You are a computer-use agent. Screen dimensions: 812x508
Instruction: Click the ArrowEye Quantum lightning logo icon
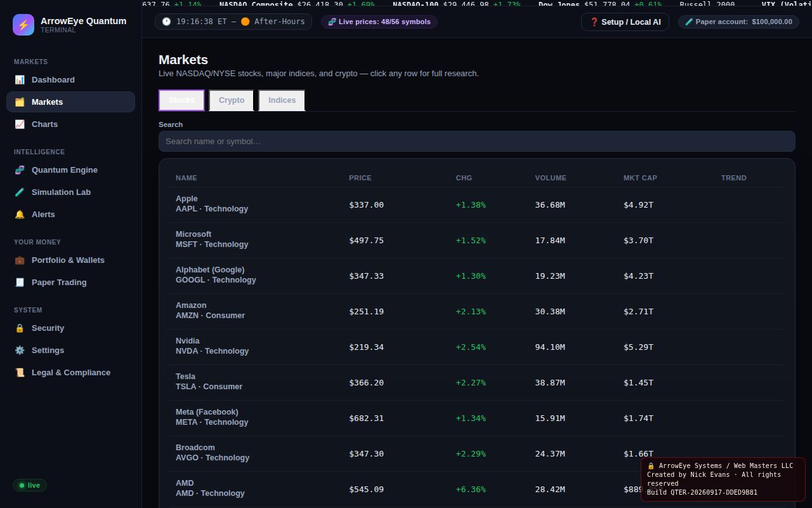[23, 25]
